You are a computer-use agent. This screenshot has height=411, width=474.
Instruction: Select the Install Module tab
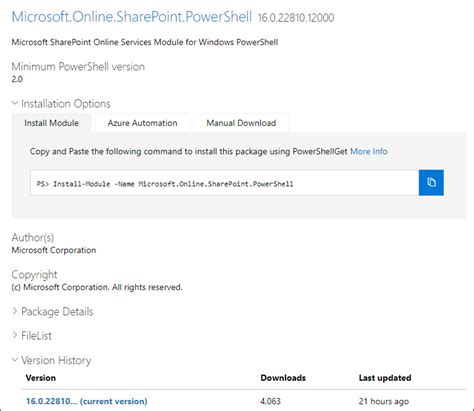pos(52,123)
